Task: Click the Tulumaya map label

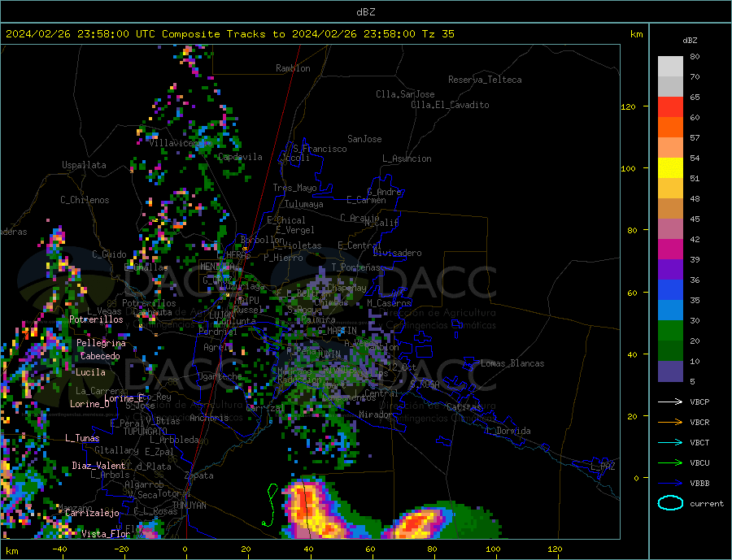Action: (304, 204)
